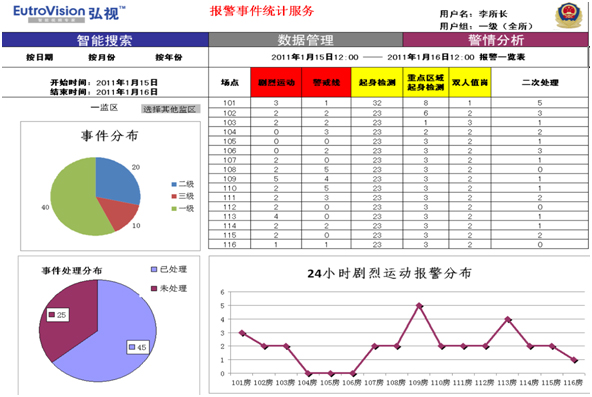Click the green 一级 legend marker
592x397 pixels.
174,209
